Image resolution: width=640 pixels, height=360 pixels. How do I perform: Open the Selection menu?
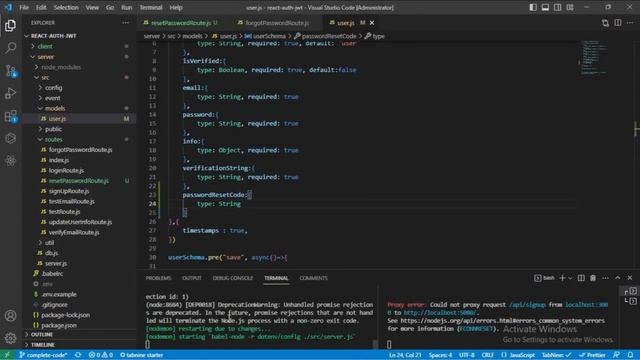pos(66,7)
